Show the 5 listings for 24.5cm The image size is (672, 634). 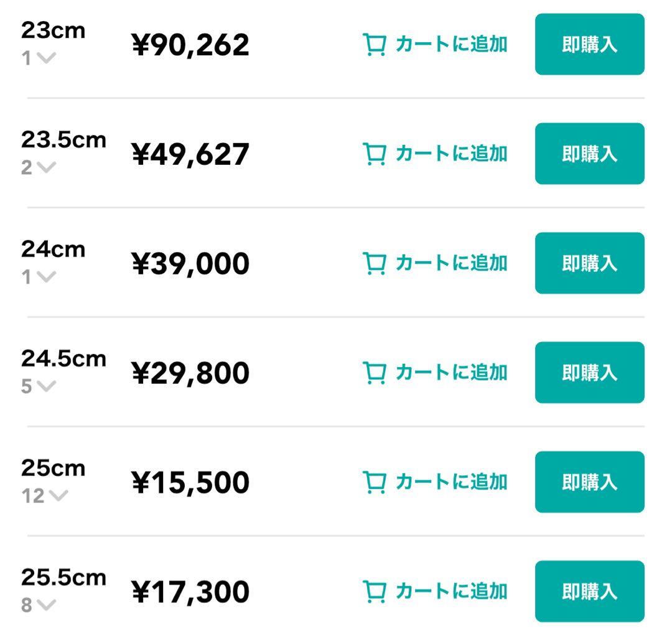tap(46, 387)
